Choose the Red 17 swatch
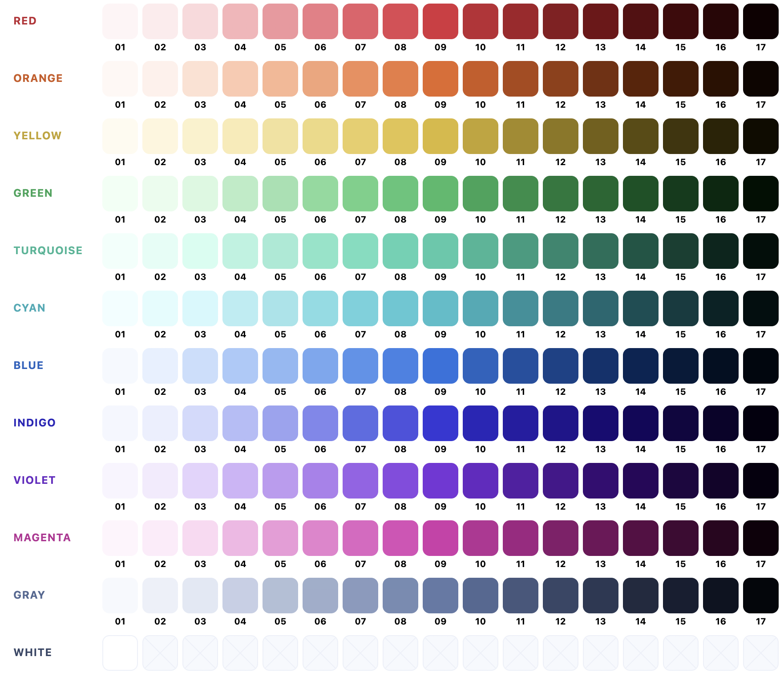Screen dimensions: 784x673 (x=761, y=21)
